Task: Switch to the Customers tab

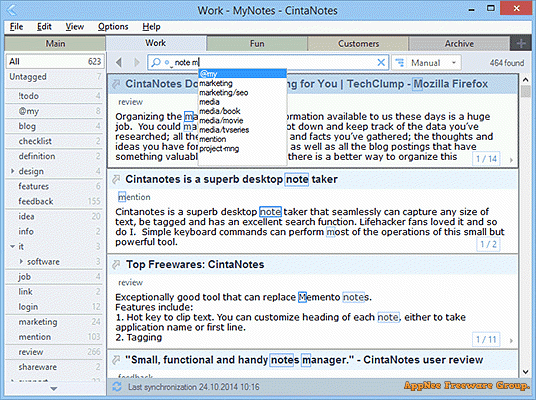Action: click(x=358, y=43)
